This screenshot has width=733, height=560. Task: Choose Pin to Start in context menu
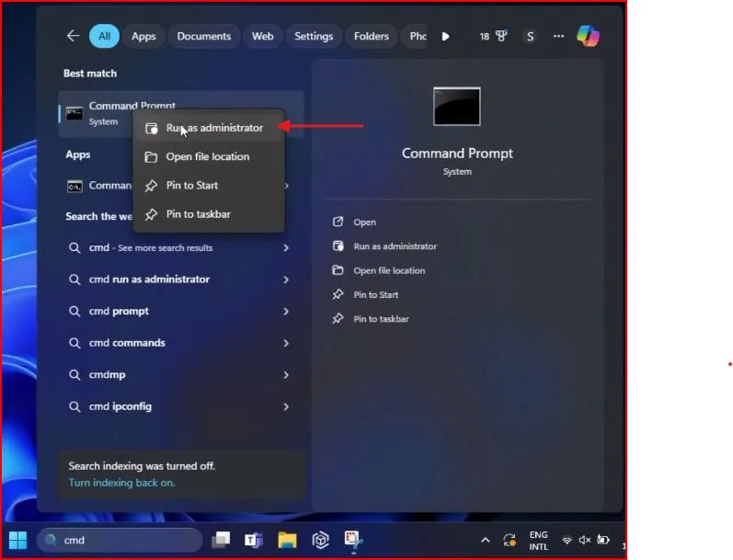[209, 186]
